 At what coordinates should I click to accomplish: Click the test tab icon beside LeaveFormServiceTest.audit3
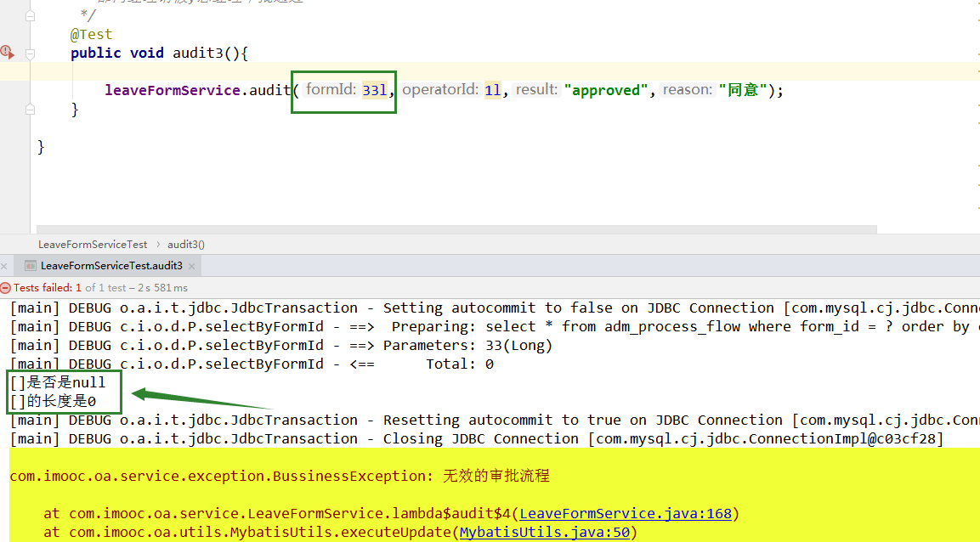(x=30, y=266)
